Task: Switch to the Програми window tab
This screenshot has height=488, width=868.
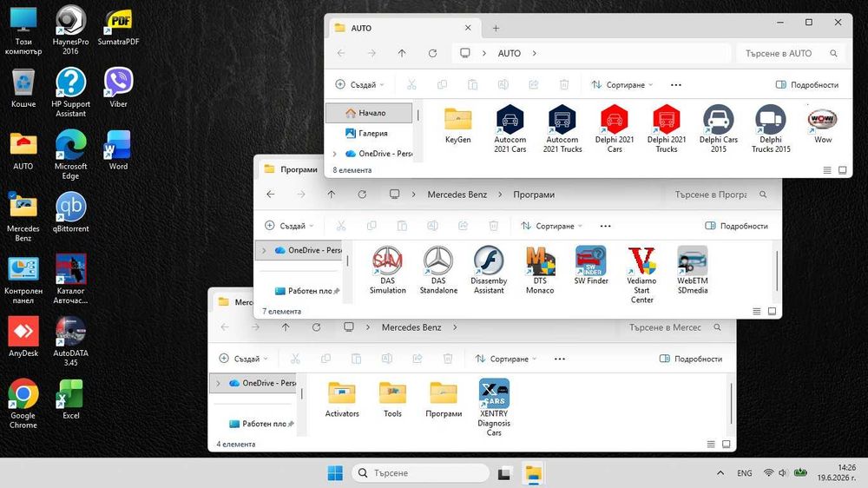Action: (291, 169)
